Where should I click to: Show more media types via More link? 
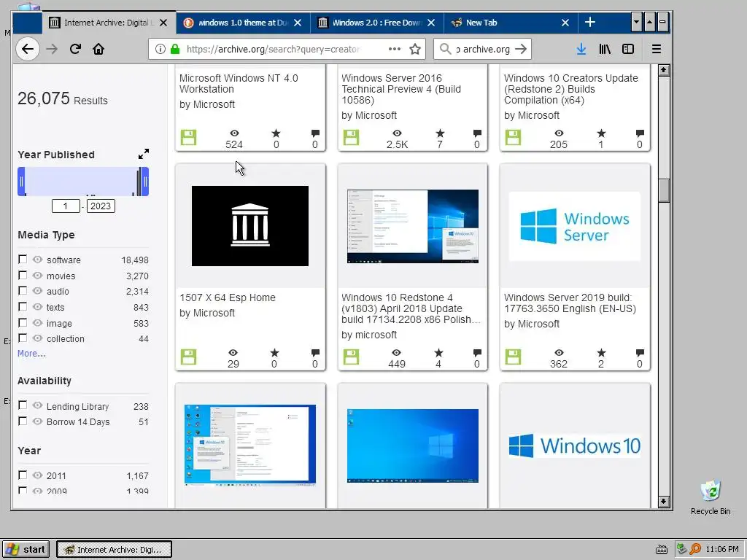31,354
